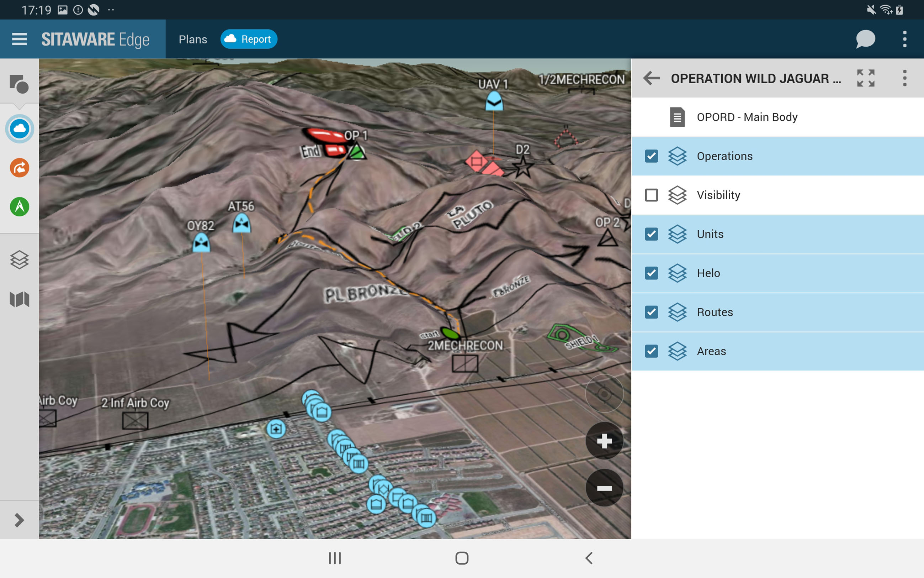
Task: Tap the Android home button
Action: 462,558
